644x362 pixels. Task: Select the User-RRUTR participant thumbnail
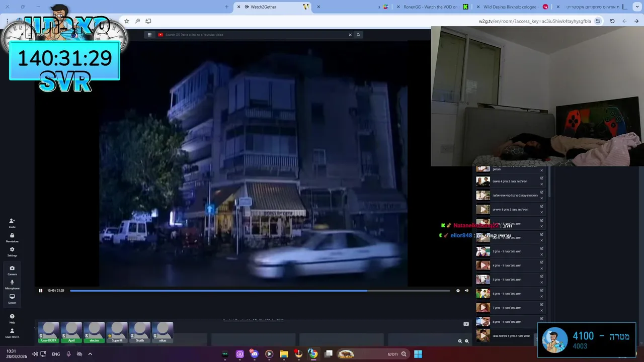[49, 333]
